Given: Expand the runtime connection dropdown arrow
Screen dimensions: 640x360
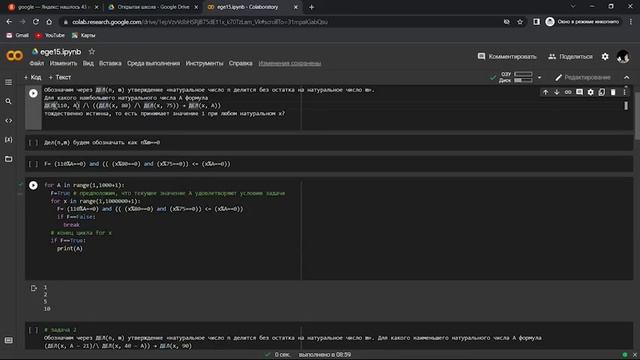Looking at the screenshot, I should point(539,77).
